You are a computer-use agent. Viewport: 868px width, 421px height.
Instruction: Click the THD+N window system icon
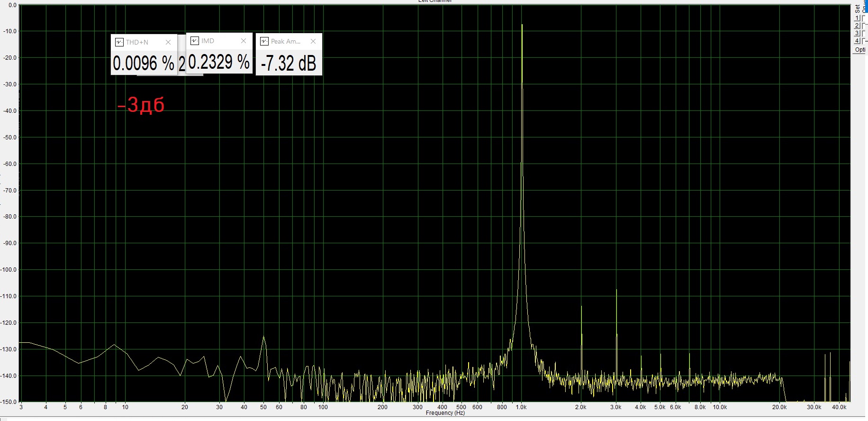[119, 42]
